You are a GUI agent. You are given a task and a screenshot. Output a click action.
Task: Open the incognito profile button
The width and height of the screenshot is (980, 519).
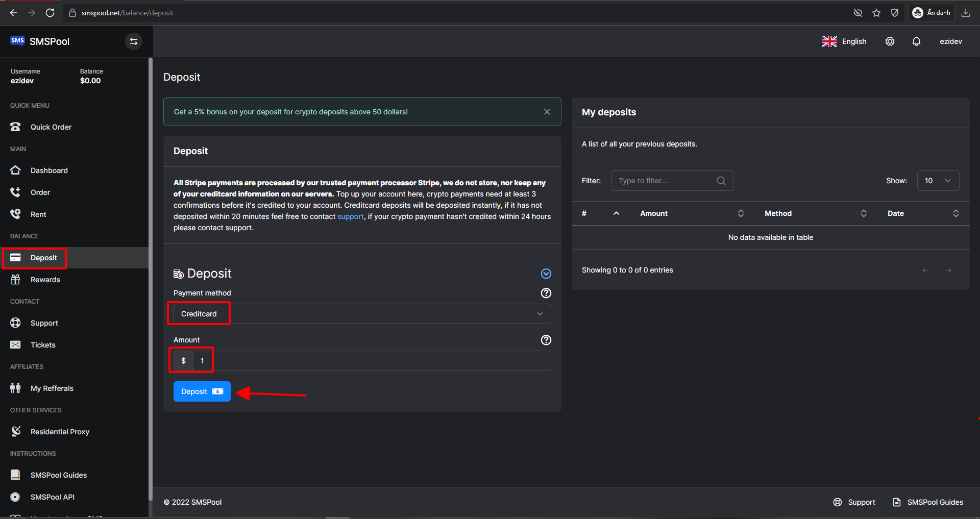(x=932, y=13)
